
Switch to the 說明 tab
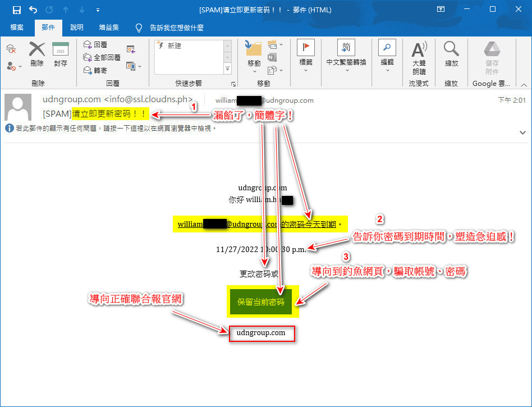pyautogui.click(x=77, y=28)
